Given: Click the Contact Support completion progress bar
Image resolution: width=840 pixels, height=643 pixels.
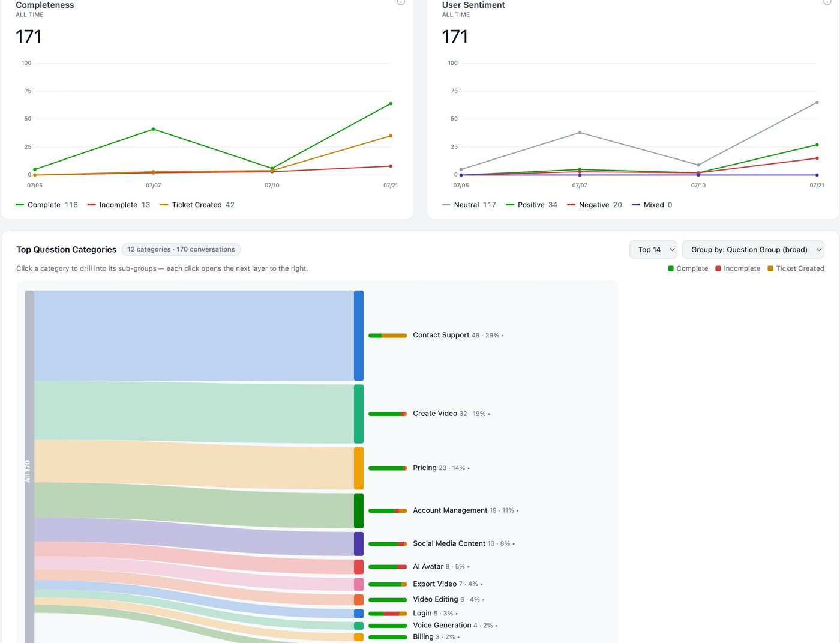Looking at the screenshot, I should point(388,336).
